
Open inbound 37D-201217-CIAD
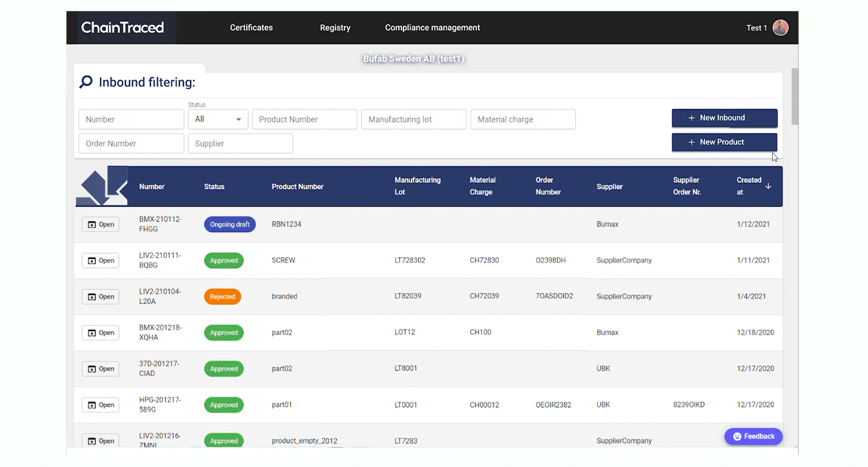click(100, 369)
